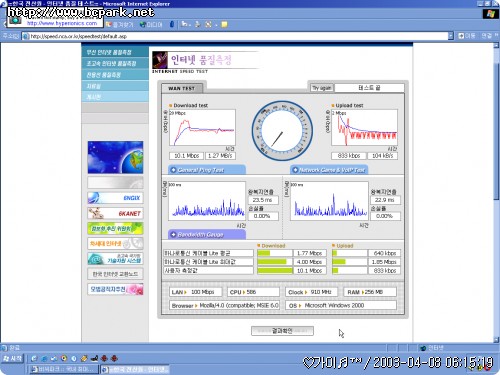Screen dimensions: 500x375
Task: Click the 4.00 Mbps download bar value
Action: coord(310,262)
